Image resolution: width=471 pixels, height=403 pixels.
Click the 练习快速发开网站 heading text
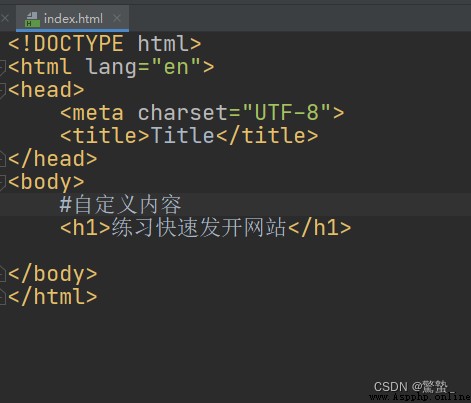(199, 227)
